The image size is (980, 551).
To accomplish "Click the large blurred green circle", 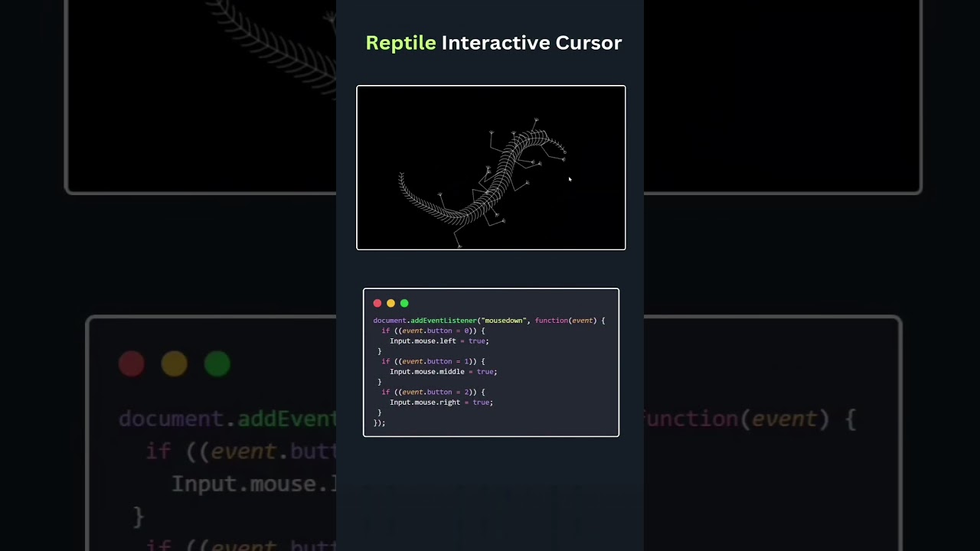I will (217, 364).
